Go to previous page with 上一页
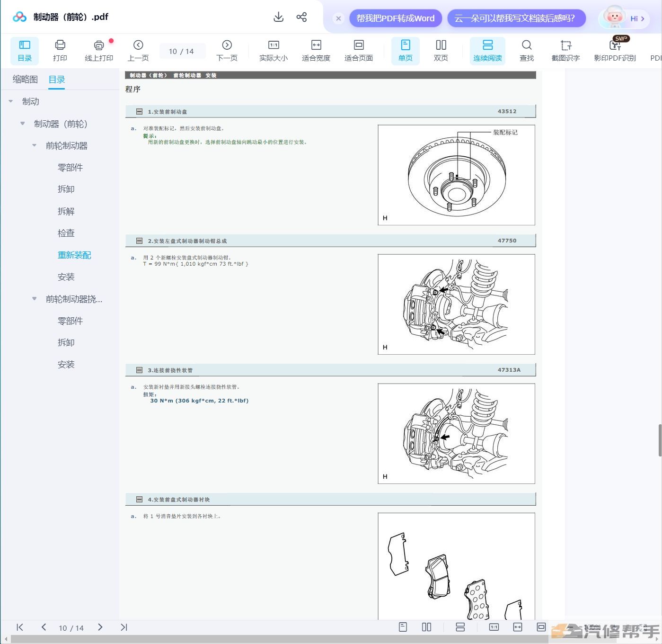 click(x=138, y=51)
